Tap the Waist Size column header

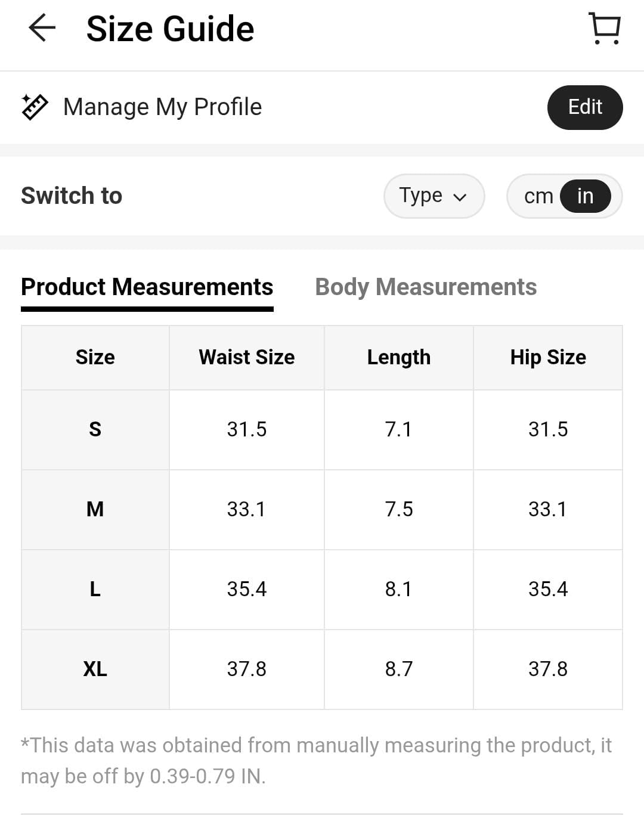[x=247, y=357]
